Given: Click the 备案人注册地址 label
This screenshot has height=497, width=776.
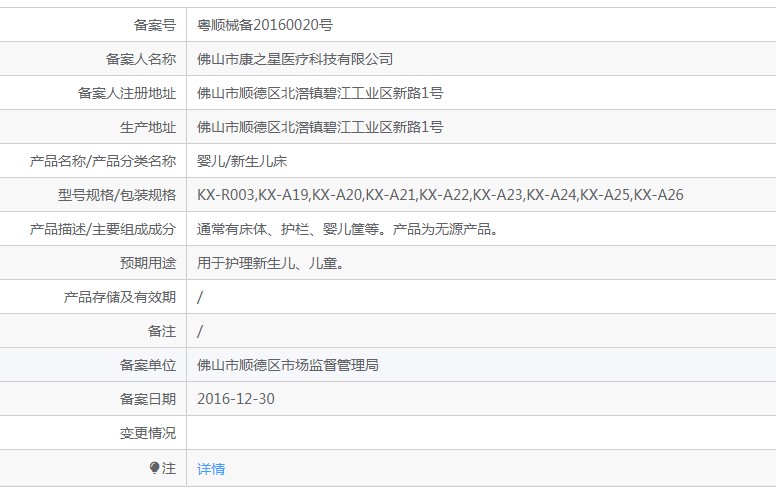Looking at the screenshot, I should point(127,93).
